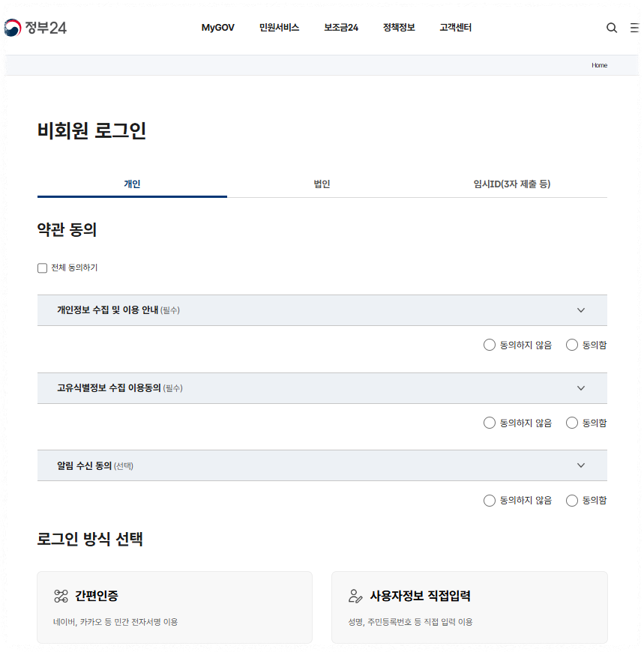Expand the 개인정보 수집 및 이용 안내 section

(x=580, y=310)
